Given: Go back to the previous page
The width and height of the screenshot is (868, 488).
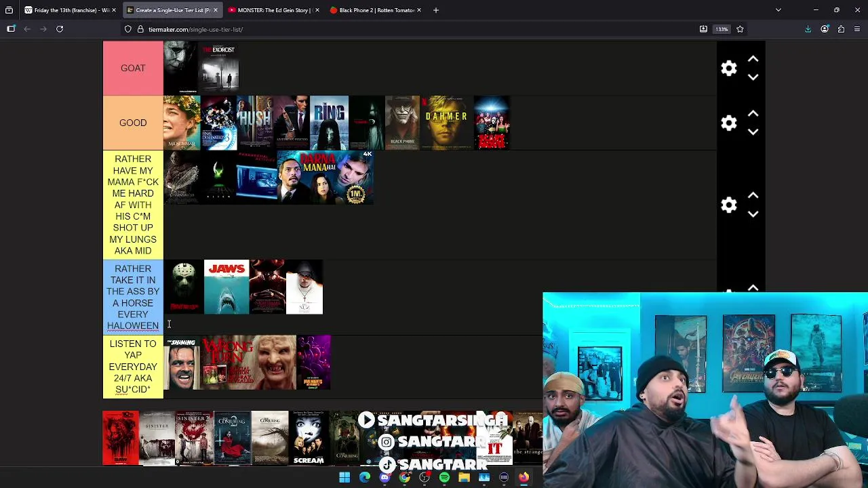Looking at the screenshot, I should [x=27, y=29].
